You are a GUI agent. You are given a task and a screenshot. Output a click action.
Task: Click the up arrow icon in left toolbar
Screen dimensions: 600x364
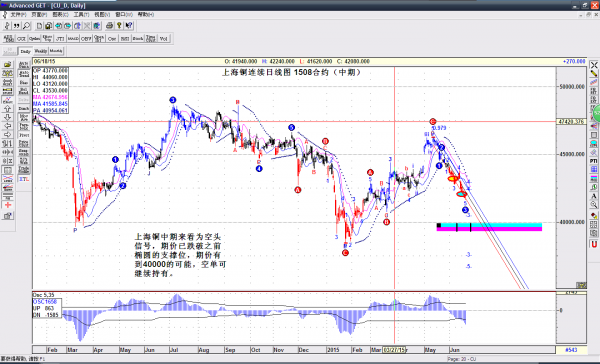[8, 109]
